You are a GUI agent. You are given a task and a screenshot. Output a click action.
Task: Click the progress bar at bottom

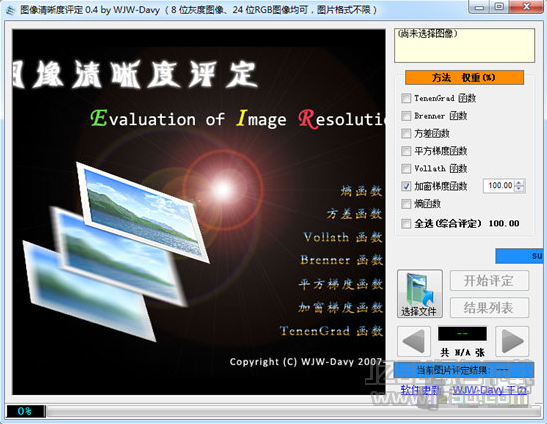[294, 411]
